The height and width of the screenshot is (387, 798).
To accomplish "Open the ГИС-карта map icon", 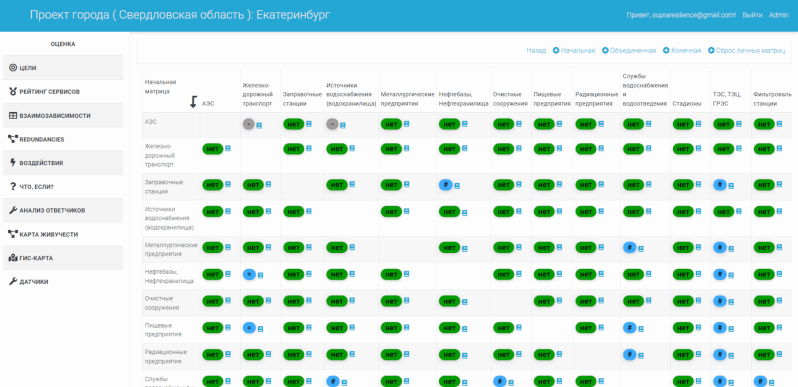I will coord(13,258).
